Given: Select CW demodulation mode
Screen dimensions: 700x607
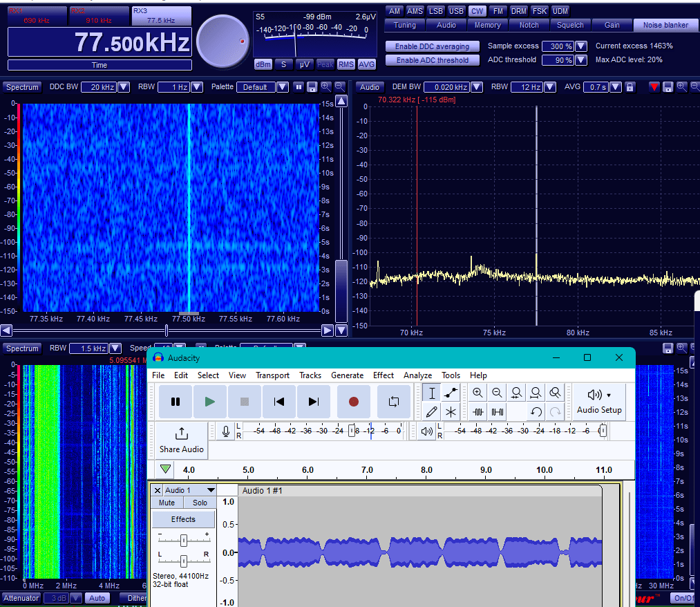Looking at the screenshot, I should click(x=477, y=11).
